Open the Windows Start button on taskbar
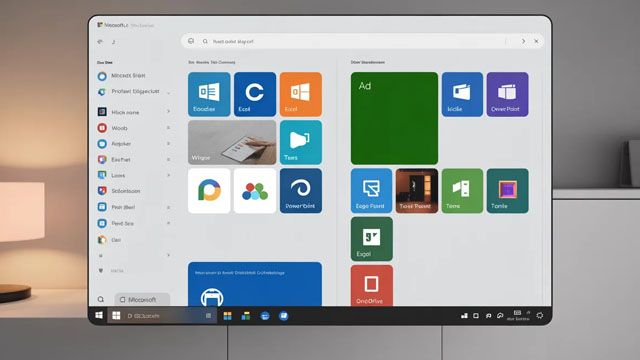Viewport: 640px width, 360px height. [x=99, y=315]
